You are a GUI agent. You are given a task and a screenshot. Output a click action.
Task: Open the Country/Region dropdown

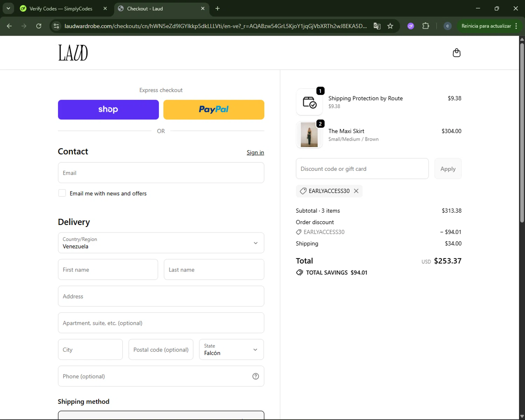pyautogui.click(x=161, y=243)
